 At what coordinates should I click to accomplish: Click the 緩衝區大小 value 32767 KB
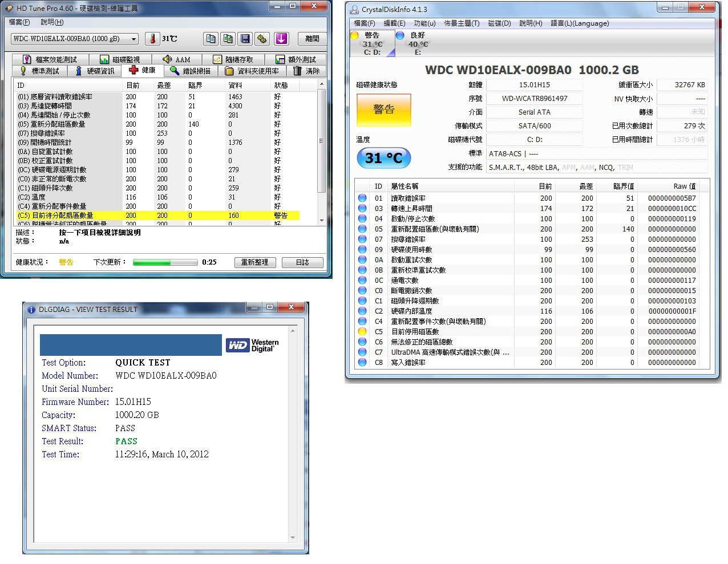(x=682, y=84)
